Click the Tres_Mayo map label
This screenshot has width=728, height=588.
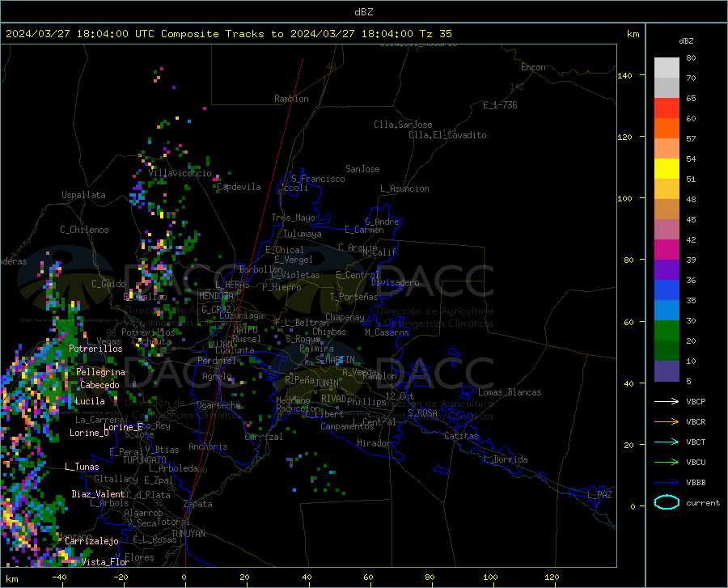pos(293,218)
